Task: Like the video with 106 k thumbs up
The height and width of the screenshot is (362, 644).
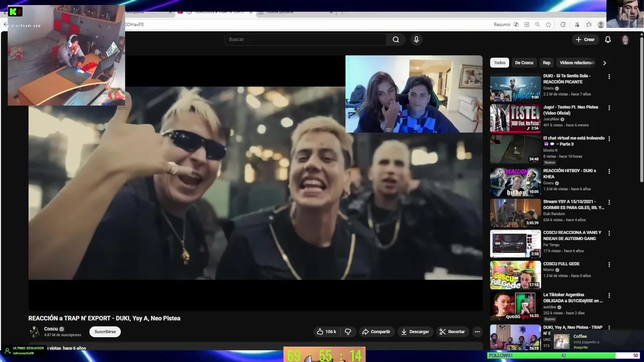Action: pos(326,332)
